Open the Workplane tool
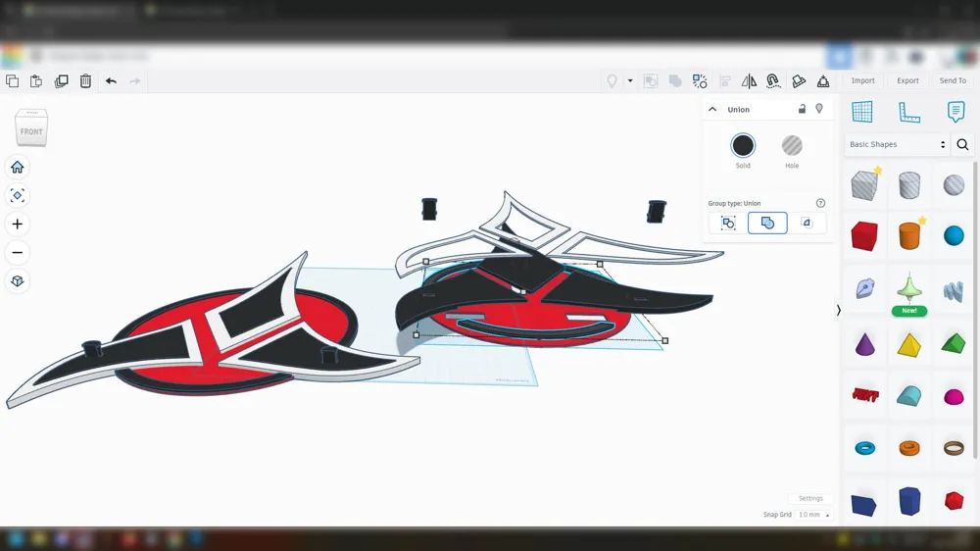 pyautogui.click(x=862, y=112)
